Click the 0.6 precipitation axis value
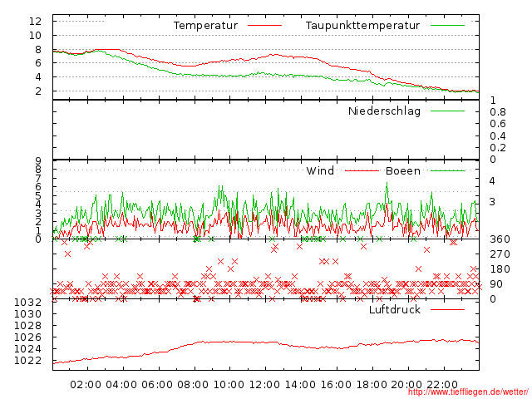Viewport: 532px width, 399px height. click(498, 124)
